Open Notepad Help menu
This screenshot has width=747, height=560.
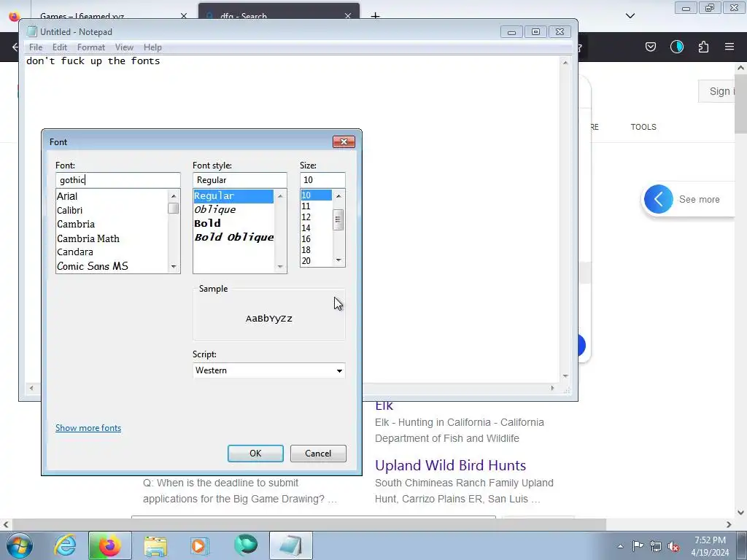click(152, 47)
